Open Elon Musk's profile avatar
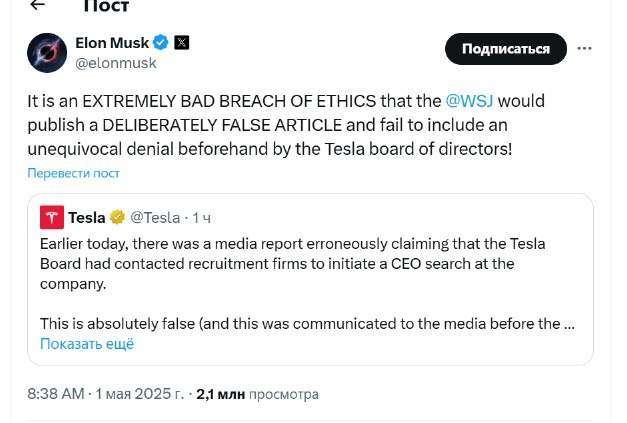Screen dimensions: 627x423 pyautogui.click(x=47, y=52)
